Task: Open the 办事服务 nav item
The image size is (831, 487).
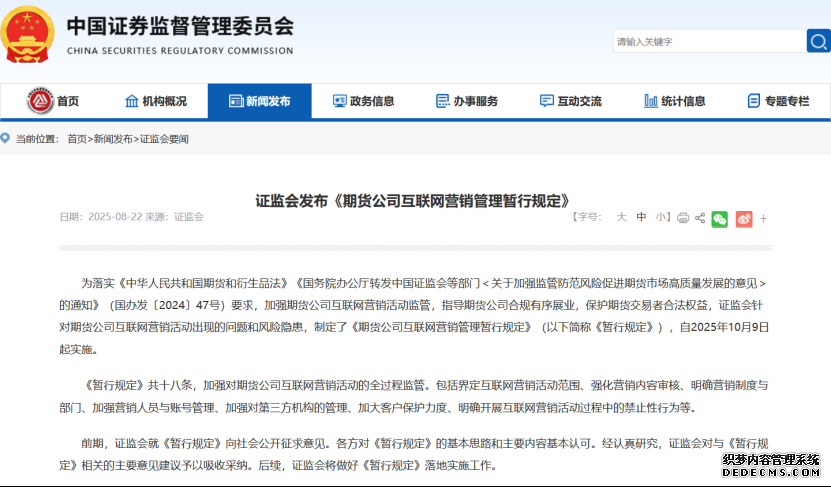Action: click(x=467, y=101)
